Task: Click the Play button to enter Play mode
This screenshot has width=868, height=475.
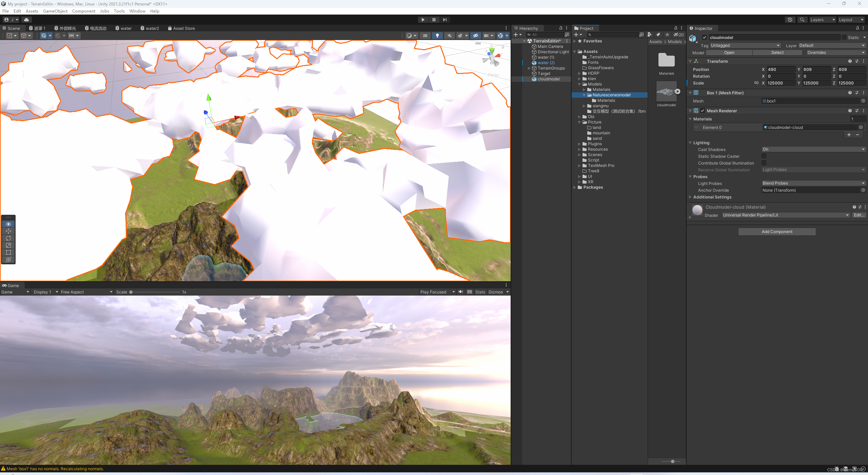Action: [423, 19]
